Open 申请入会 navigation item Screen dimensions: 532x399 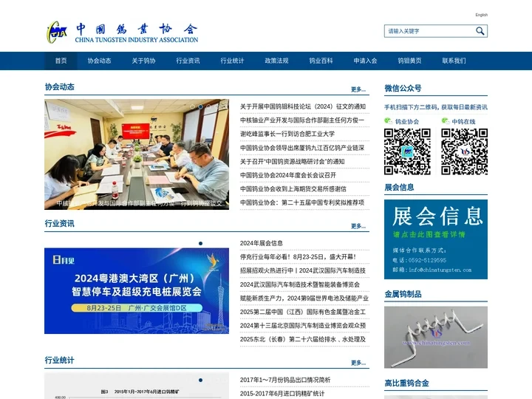365,61
